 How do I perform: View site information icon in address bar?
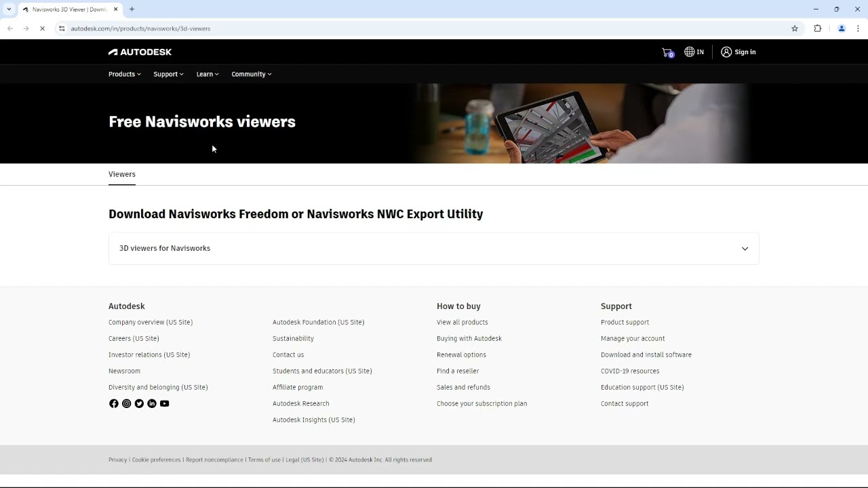(x=62, y=28)
